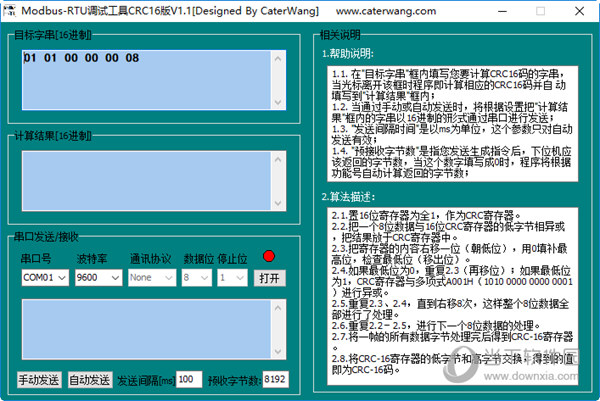
Task: Click the algorithm description text box
Action: point(453,296)
